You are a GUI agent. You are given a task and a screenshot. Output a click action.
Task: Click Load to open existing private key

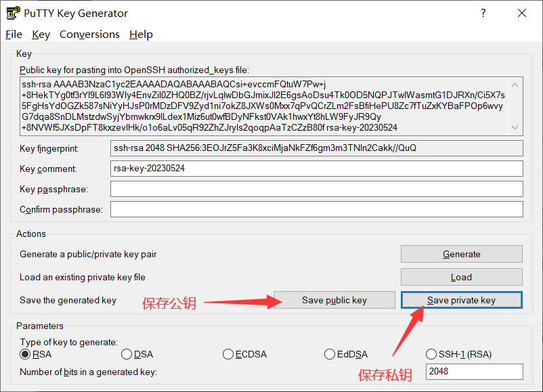[x=461, y=277]
